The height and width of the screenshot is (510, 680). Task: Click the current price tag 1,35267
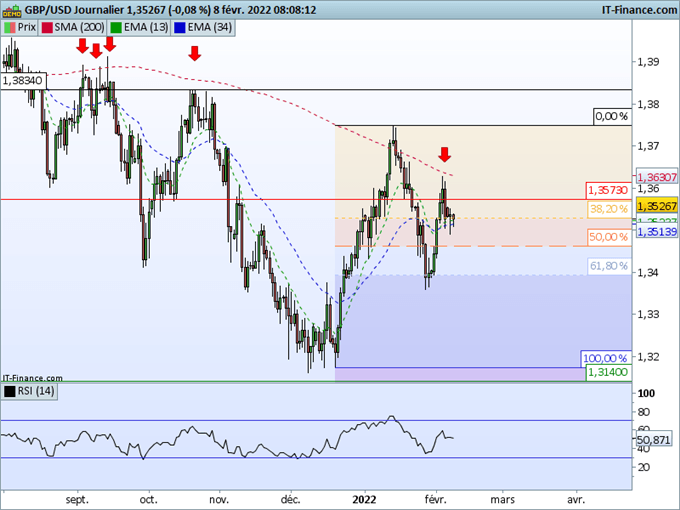657,206
